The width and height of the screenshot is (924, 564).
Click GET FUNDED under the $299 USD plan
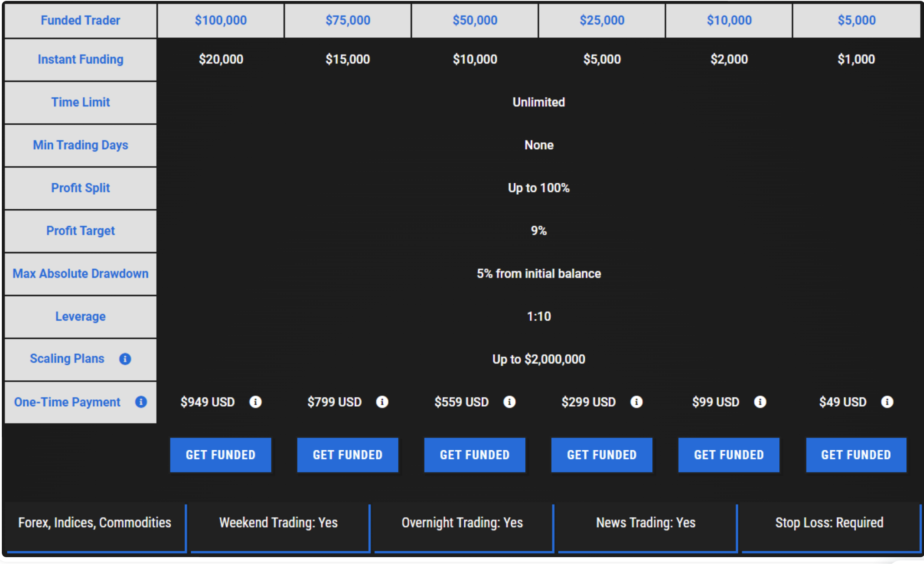pyautogui.click(x=602, y=455)
